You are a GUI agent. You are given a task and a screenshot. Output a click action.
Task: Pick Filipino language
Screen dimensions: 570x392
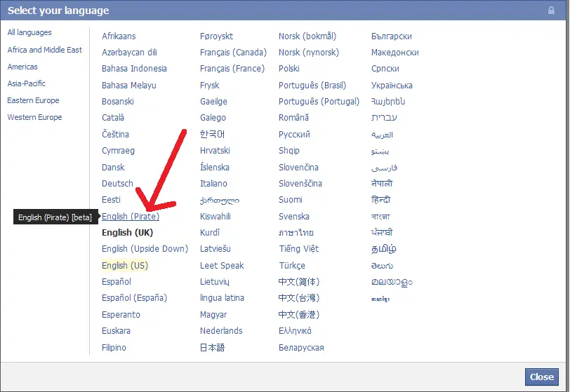coord(114,348)
